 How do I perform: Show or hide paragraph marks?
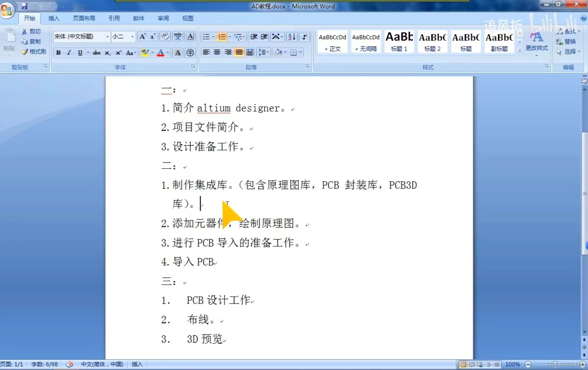click(x=304, y=37)
